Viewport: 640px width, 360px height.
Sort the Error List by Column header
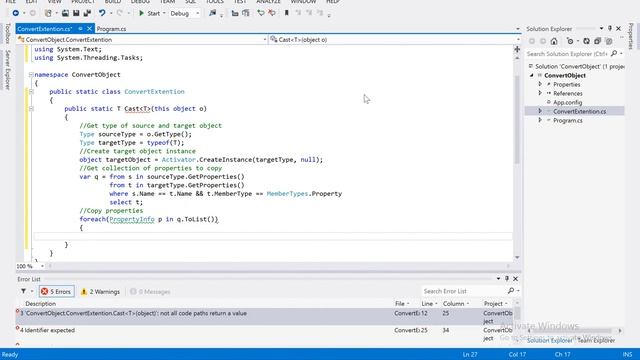(x=456, y=303)
